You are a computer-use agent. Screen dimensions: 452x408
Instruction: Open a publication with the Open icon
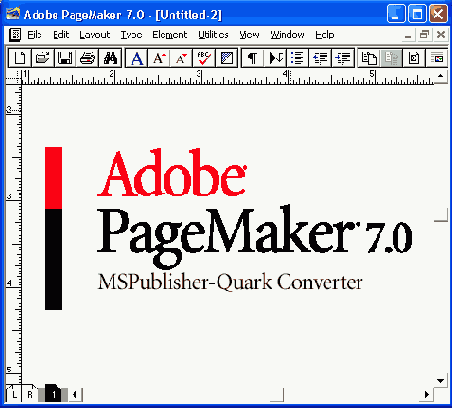tap(42, 58)
